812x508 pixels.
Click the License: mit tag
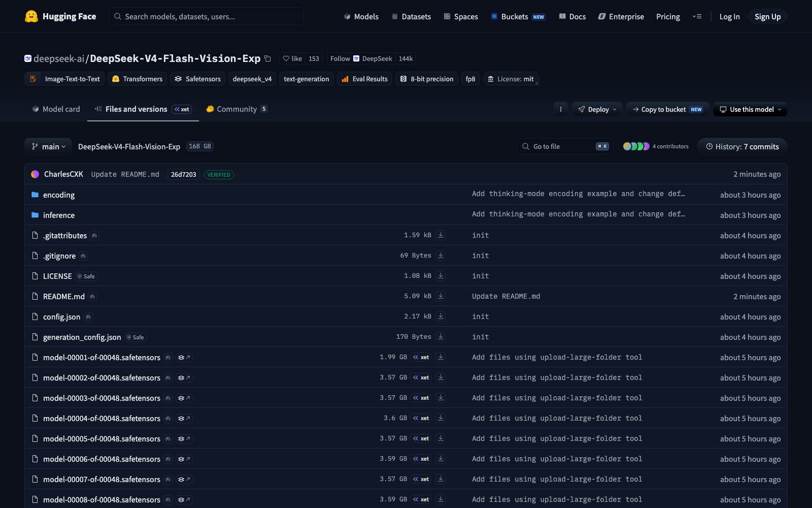coord(511,79)
